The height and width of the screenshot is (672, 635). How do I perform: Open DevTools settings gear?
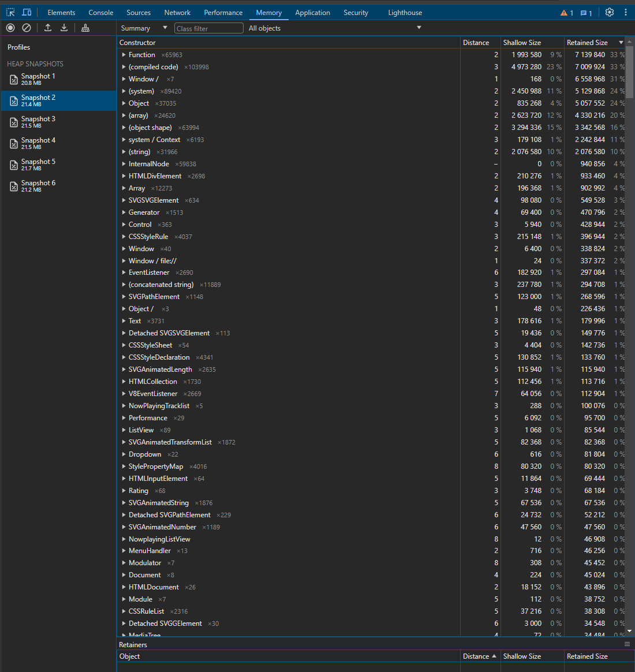[x=610, y=12]
